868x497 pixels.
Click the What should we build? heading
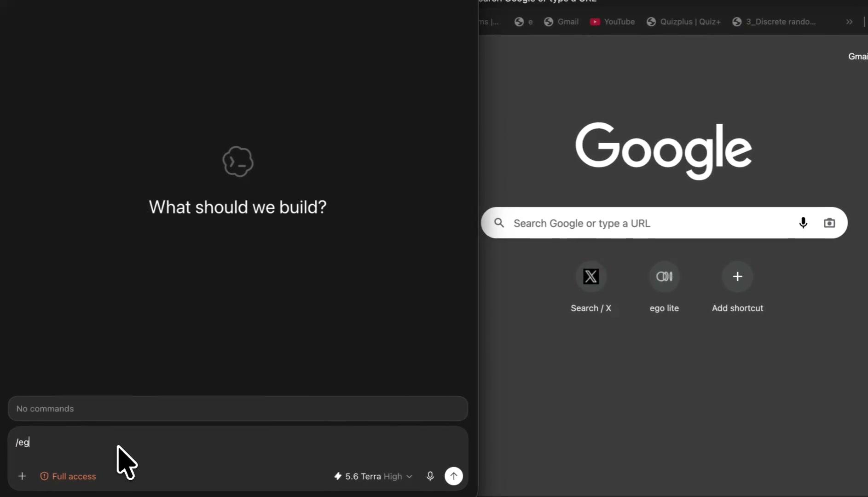pos(238,207)
